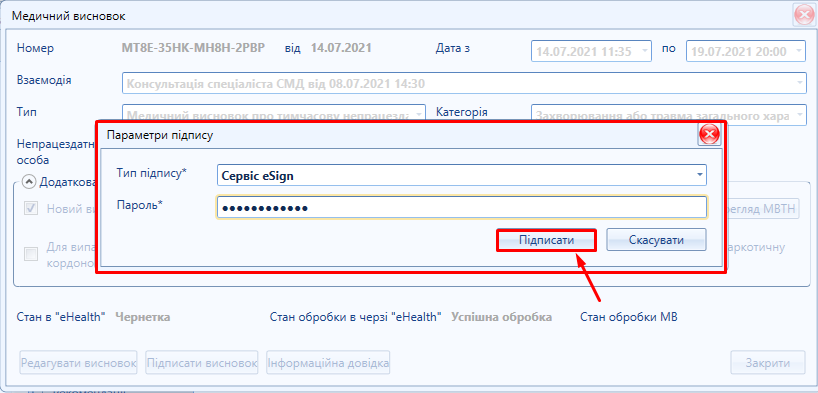This screenshot has height=393, width=818.
Task: Click the Закрити button
Action: tap(768, 363)
